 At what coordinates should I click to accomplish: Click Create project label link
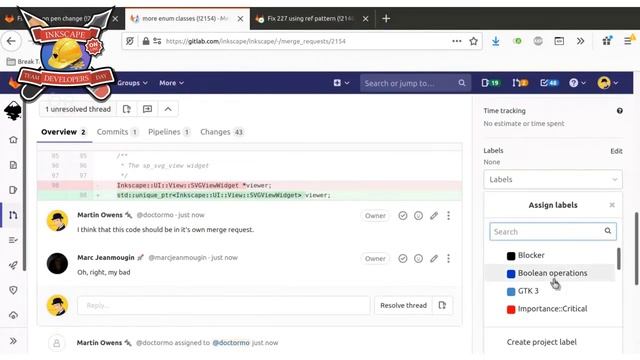coord(542,342)
